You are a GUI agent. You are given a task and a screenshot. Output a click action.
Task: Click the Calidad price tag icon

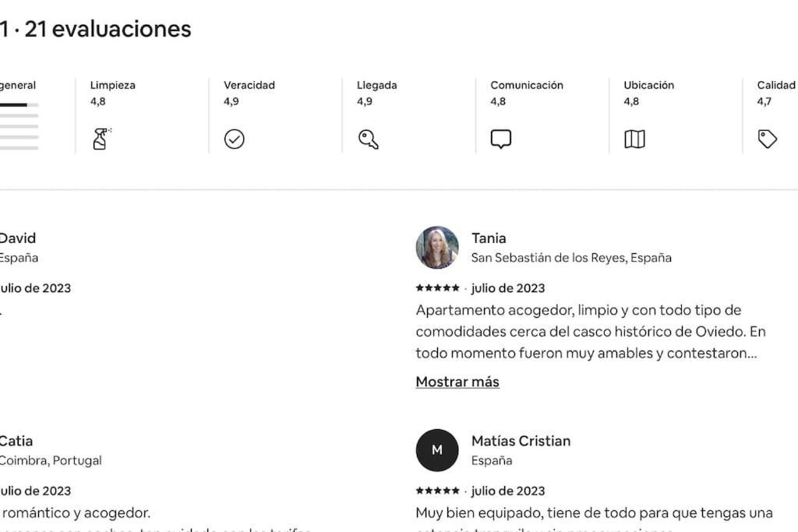pos(768,139)
